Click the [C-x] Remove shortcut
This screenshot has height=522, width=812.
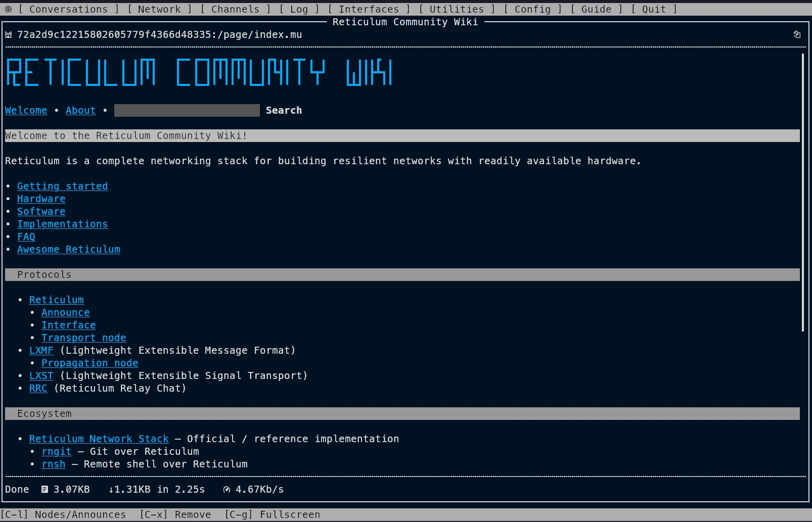(x=175, y=514)
